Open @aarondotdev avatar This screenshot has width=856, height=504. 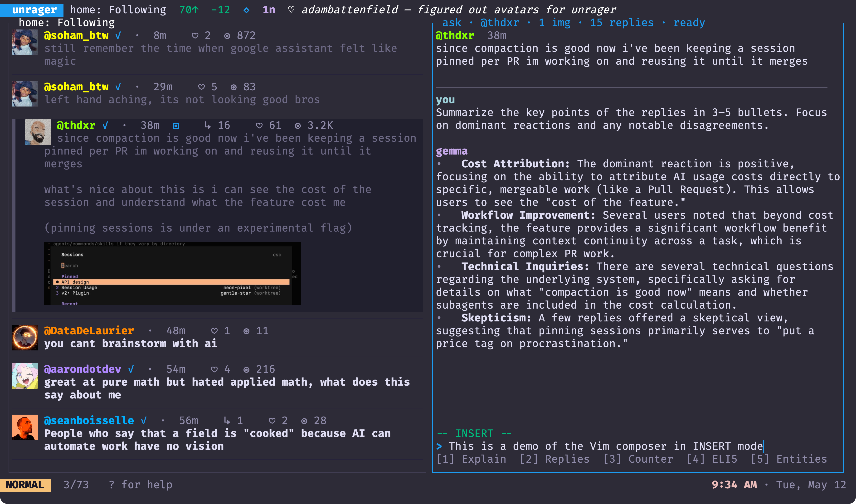tap(25, 376)
